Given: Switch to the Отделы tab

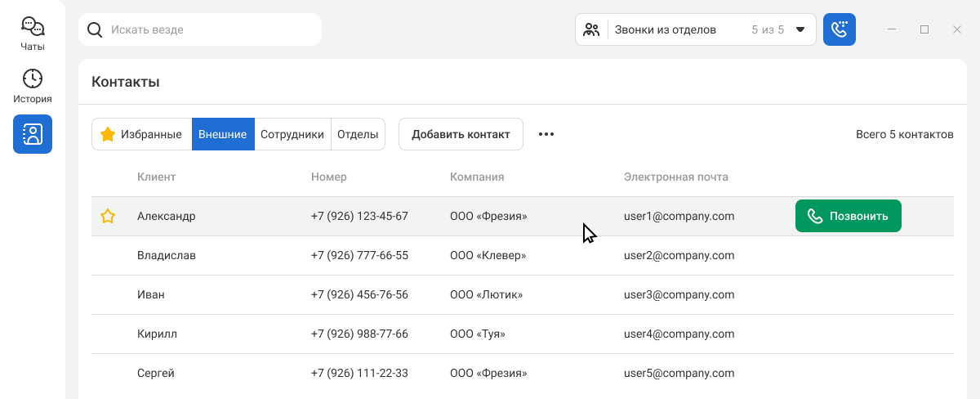Looking at the screenshot, I should point(358,134).
